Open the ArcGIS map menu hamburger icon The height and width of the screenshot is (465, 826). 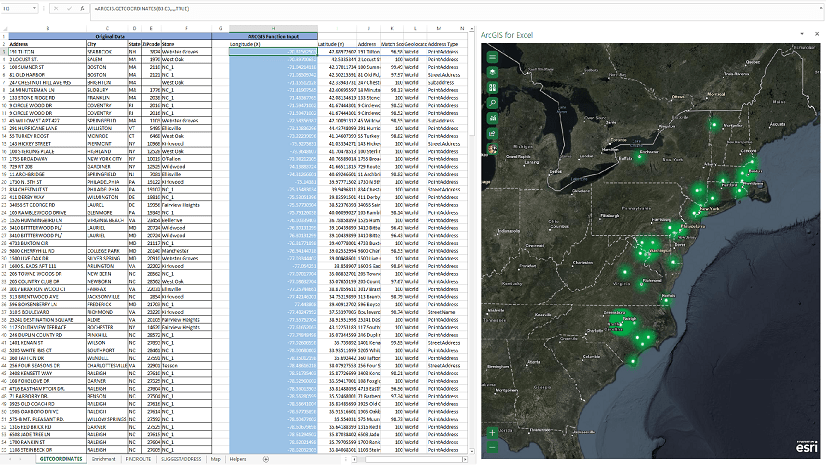(x=492, y=57)
